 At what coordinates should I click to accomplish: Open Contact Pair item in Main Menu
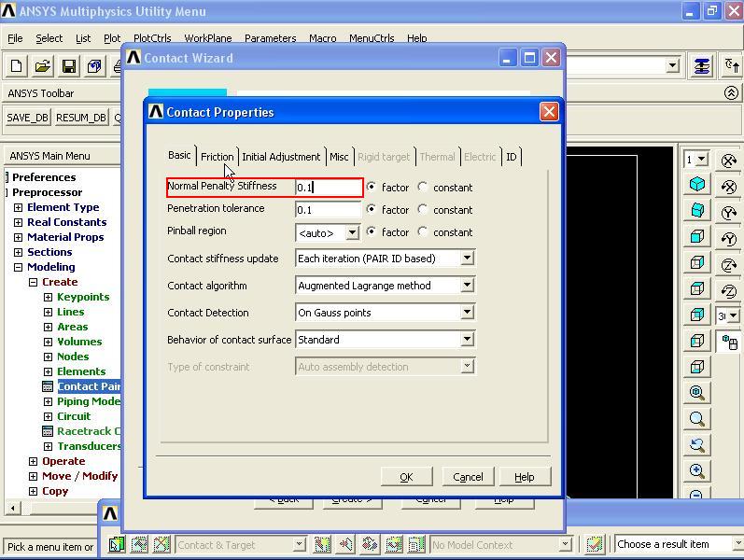(x=89, y=386)
